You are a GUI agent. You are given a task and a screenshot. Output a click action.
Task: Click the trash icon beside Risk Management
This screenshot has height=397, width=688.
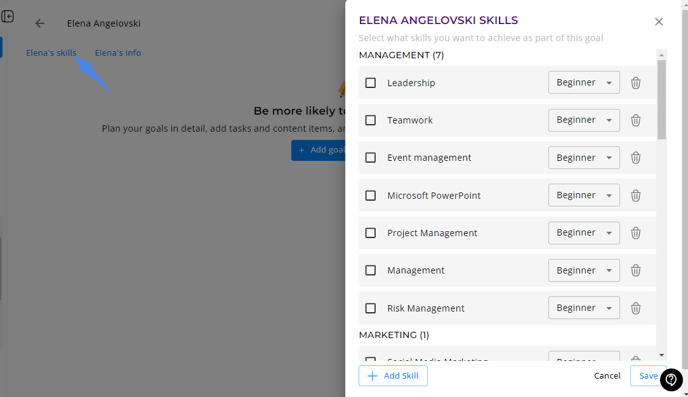coord(636,308)
